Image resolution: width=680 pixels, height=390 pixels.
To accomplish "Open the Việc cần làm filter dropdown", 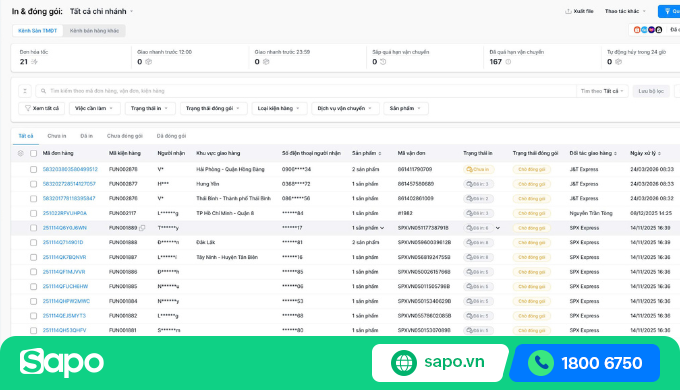I will point(94,108).
